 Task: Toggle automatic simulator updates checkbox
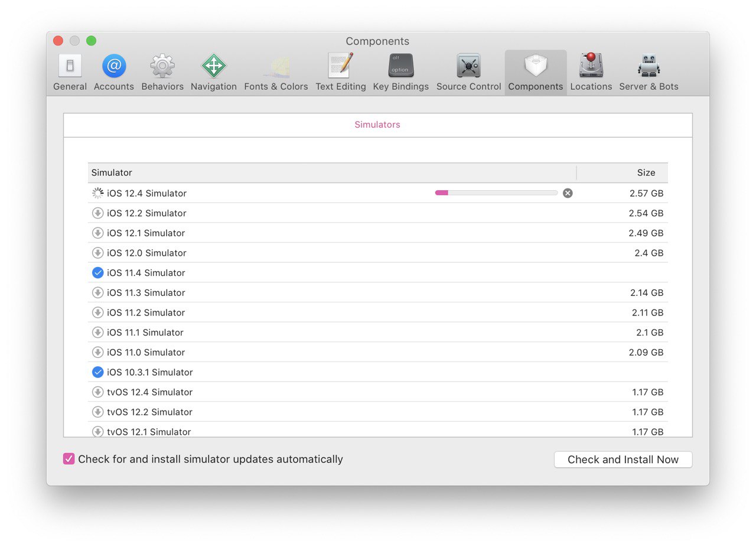69,459
